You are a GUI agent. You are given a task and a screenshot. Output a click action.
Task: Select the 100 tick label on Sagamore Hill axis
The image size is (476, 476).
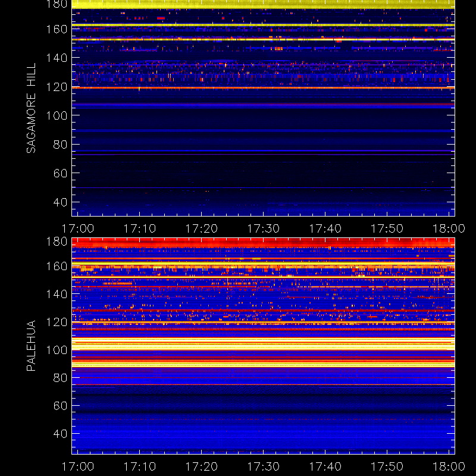pyautogui.click(x=57, y=115)
